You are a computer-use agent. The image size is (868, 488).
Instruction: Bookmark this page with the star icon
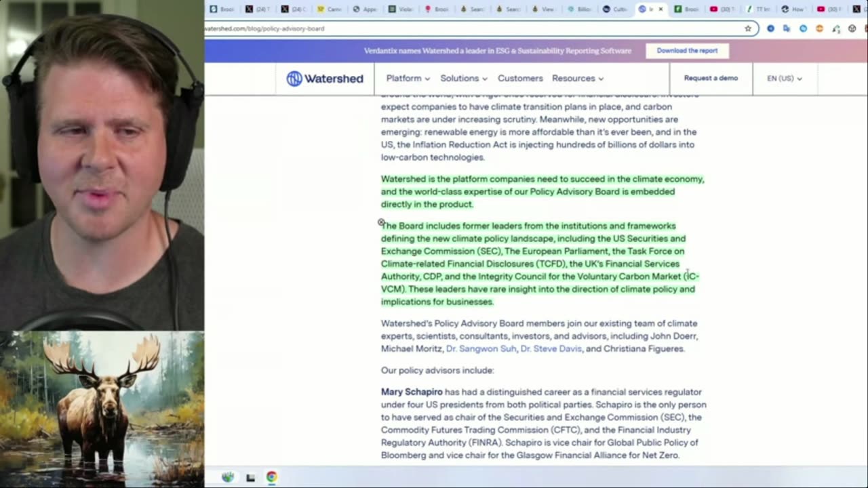point(748,28)
